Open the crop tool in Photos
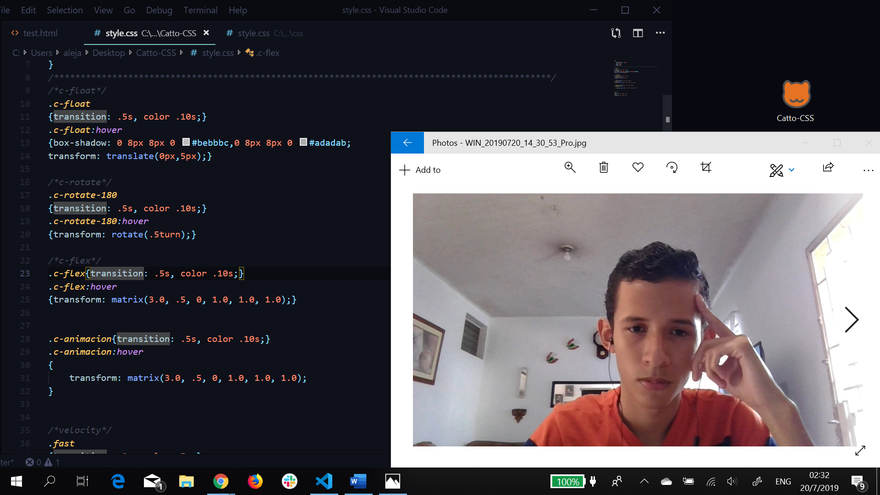The width and height of the screenshot is (880, 495). coord(706,168)
